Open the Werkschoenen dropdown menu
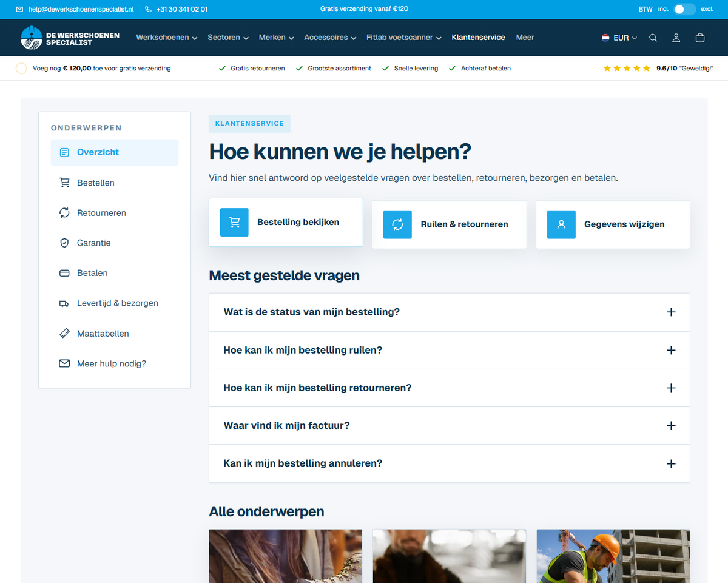Viewport: 728px width, 583px height. point(167,38)
